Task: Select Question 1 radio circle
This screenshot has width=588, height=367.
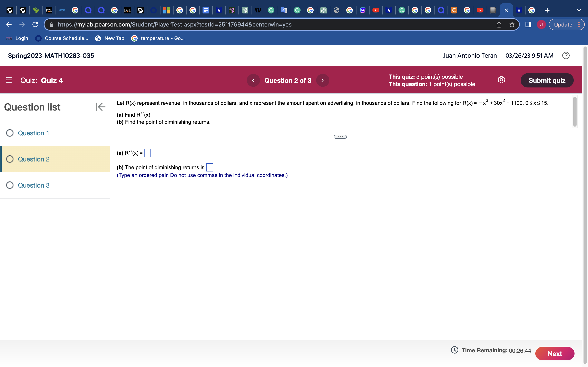Action: coord(10,133)
